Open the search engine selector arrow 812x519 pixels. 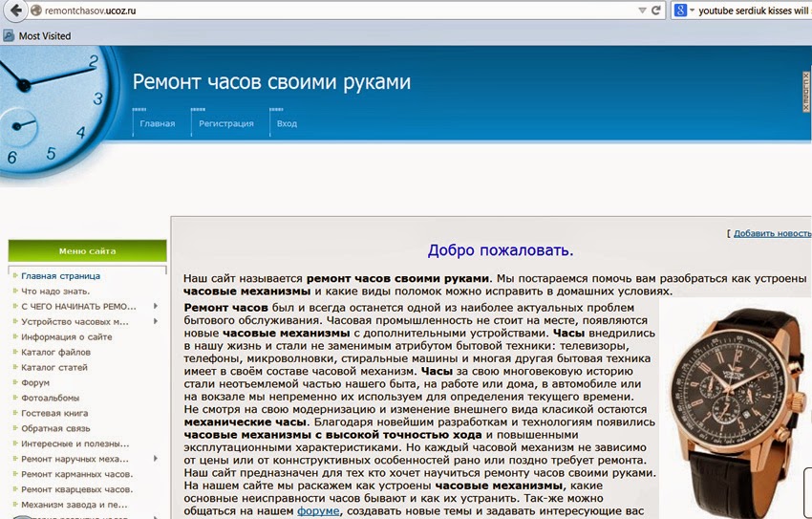click(692, 11)
